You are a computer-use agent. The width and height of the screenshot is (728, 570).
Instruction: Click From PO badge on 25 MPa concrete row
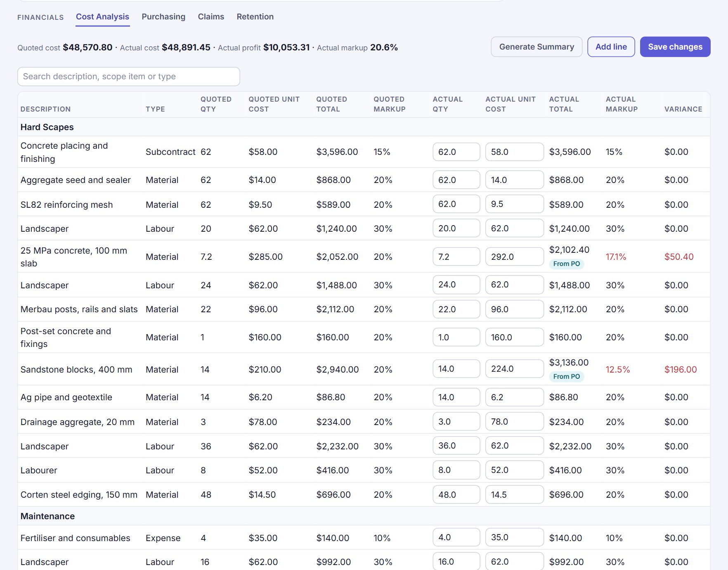pyautogui.click(x=567, y=264)
